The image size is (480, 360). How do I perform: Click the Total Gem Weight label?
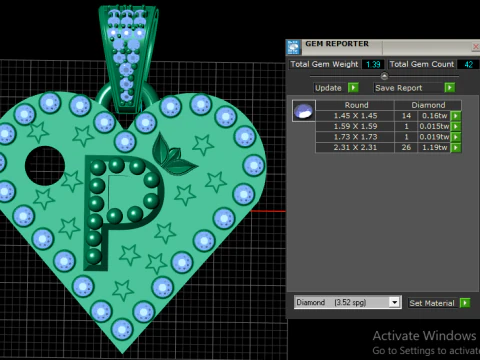tap(324, 64)
